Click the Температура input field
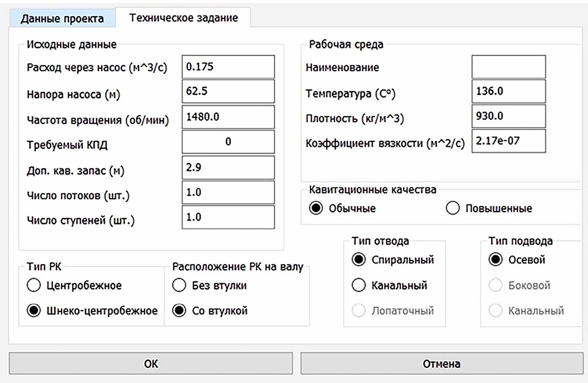The image size is (588, 383). coord(509,92)
